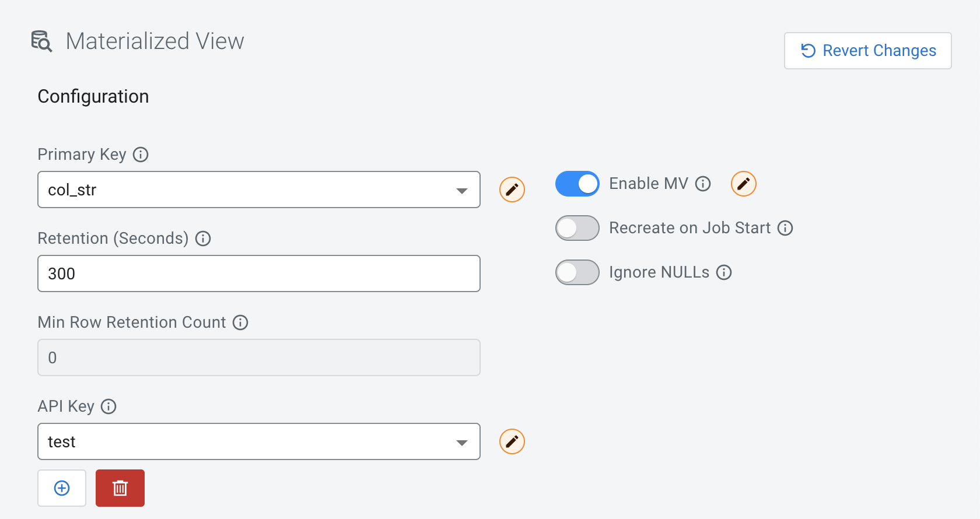Enable the Ignore NULLs switch
980x519 pixels.
[577, 272]
